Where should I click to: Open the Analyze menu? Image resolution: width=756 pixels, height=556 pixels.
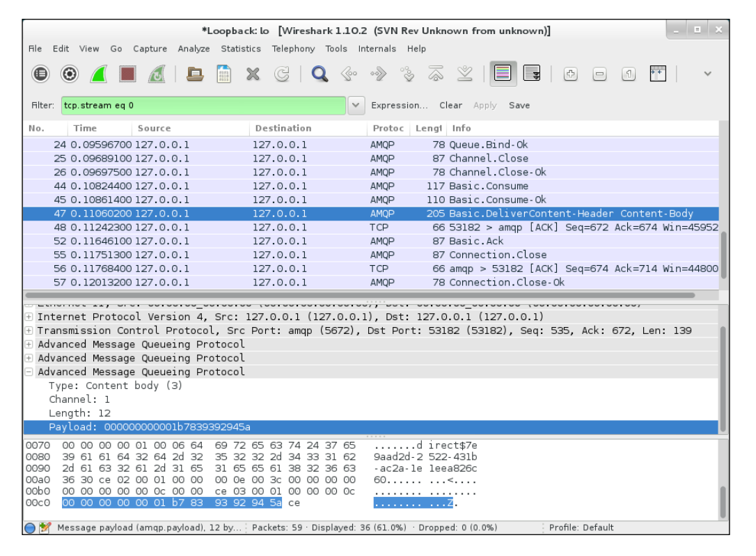click(194, 49)
